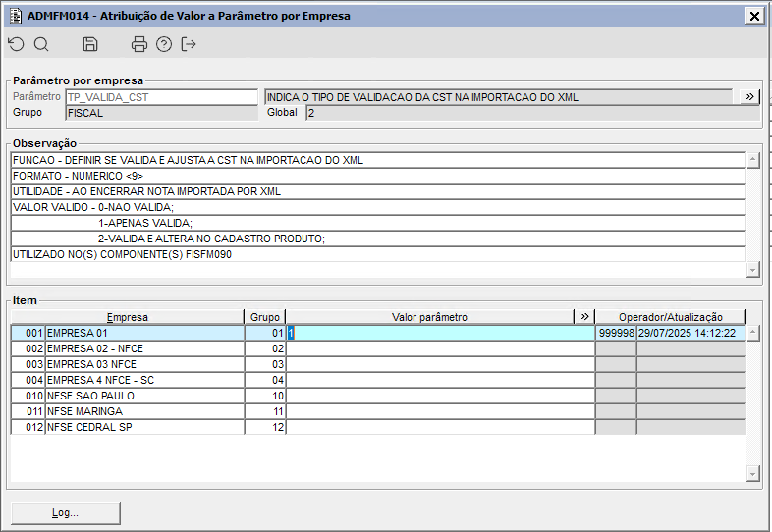Click the Empresa column header

tap(128, 317)
